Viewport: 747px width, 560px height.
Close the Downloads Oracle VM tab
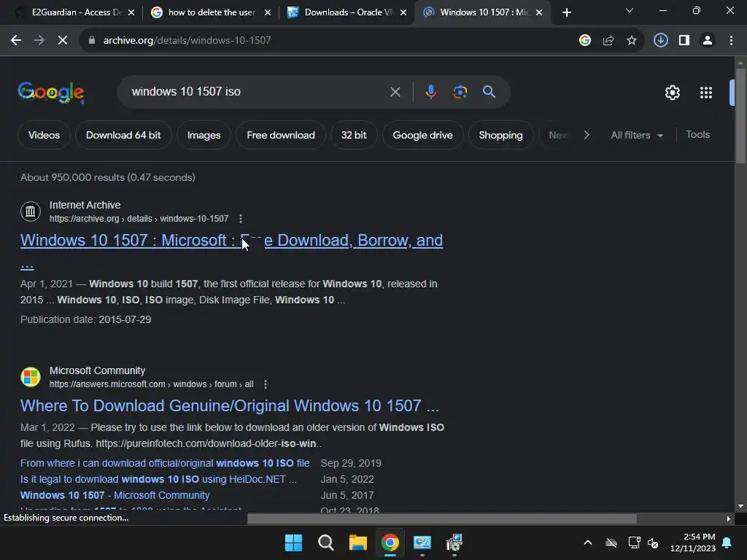[403, 12]
